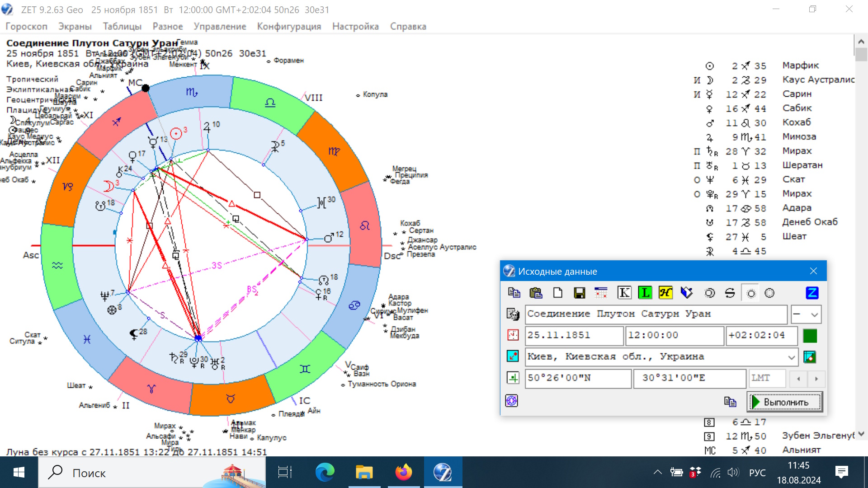The width and height of the screenshot is (868, 488).
Task: Click the white K letter icon
Action: tap(624, 293)
